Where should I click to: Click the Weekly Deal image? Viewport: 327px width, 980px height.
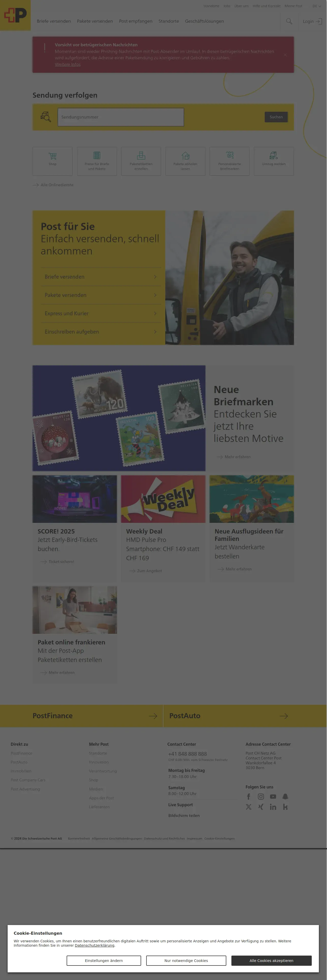coord(163,499)
